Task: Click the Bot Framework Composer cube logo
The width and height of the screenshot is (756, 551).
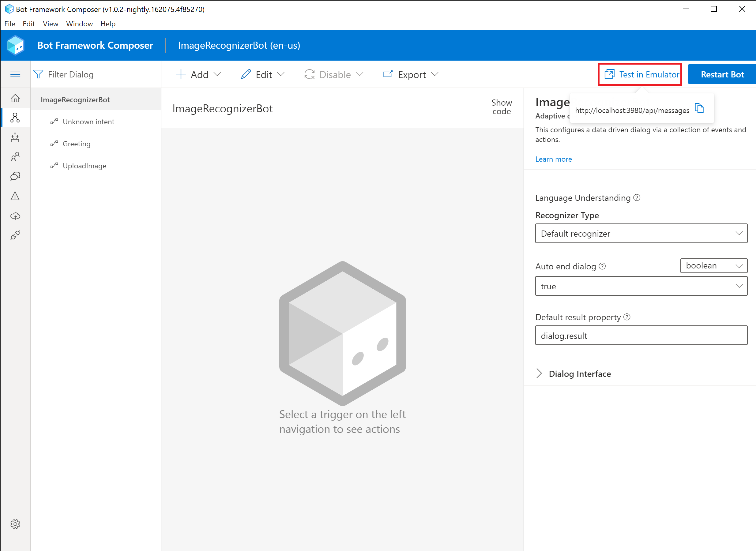Action: click(x=15, y=45)
